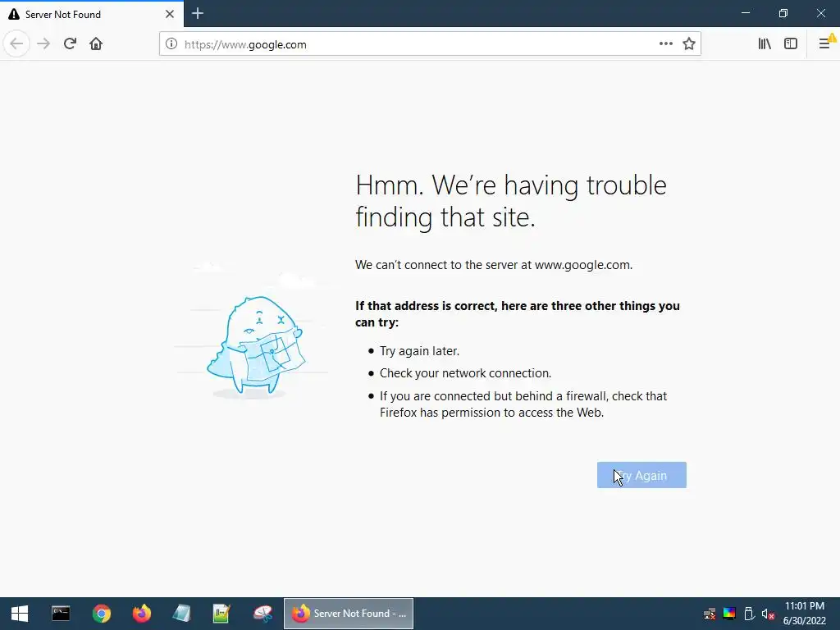Restore down the Firefox window
Image resolution: width=840 pixels, height=630 pixels.
pos(783,13)
